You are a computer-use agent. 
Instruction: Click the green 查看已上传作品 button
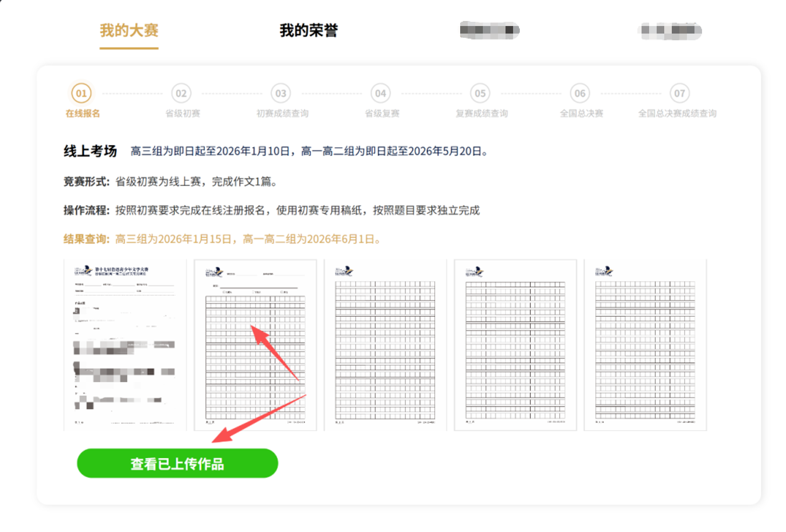click(177, 463)
